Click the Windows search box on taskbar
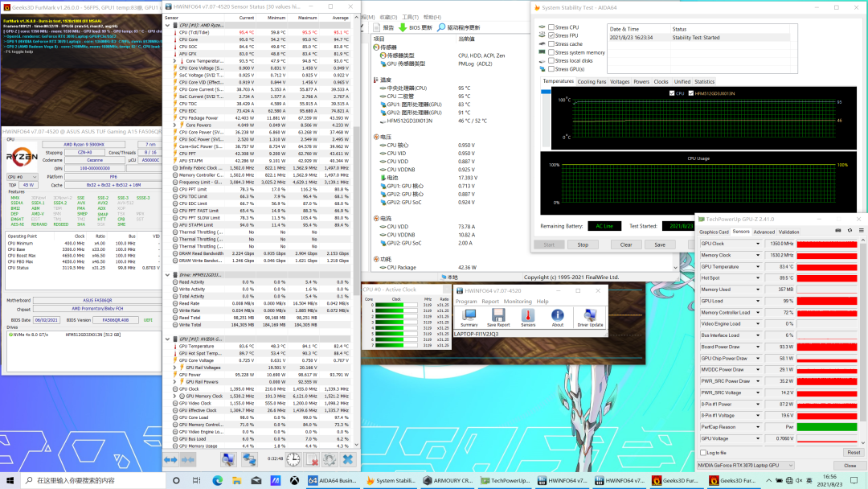The width and height of the screenshot is (868, 489). (80, 480)
